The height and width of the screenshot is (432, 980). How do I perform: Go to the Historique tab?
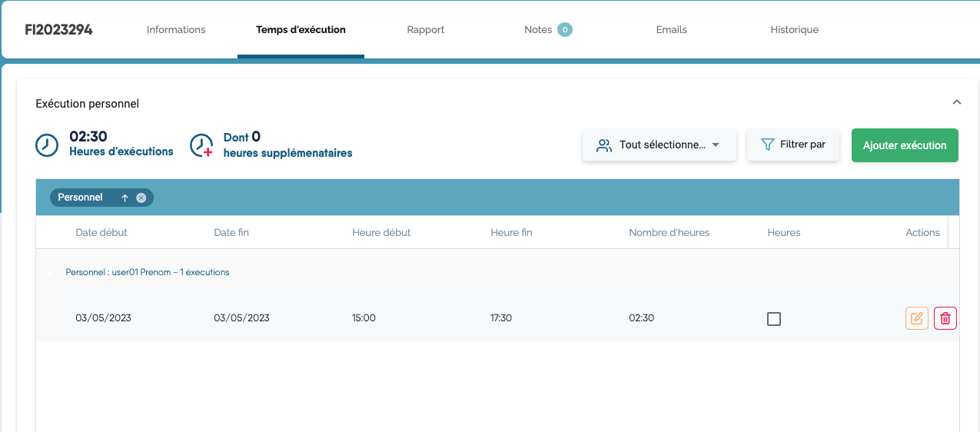(794, 30)
